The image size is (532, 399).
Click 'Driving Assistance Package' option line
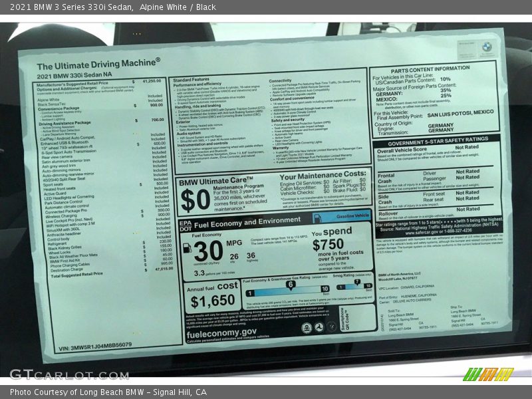65,123
